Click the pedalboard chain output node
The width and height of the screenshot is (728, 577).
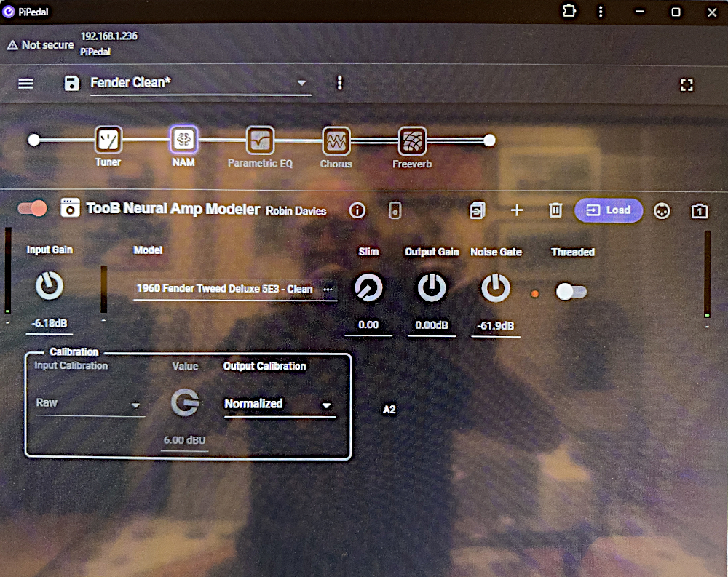coord(489,140)
